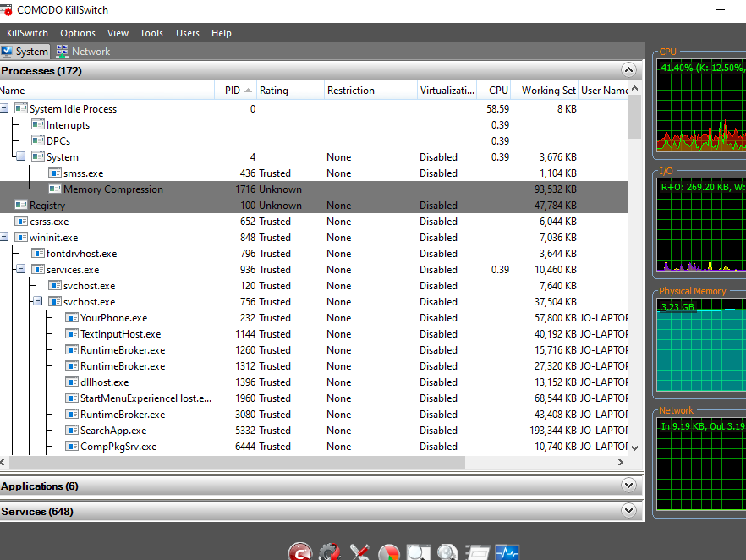Image resolution: width=746 pixels, height=560 pixels.
Task: Open the KillSwitch menu
Action: pyautogui.click(x=28, y=33)
